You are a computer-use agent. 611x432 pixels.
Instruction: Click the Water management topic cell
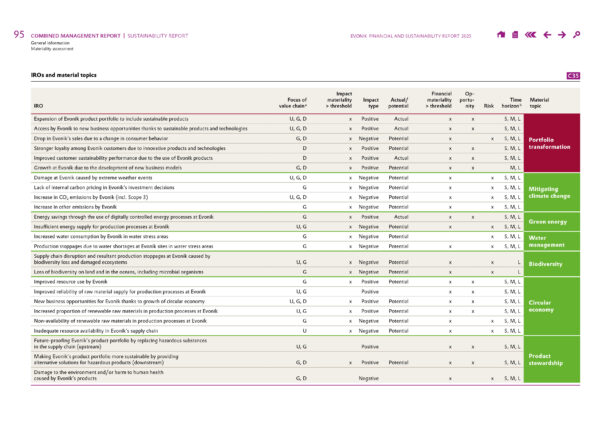pos(548,241)
